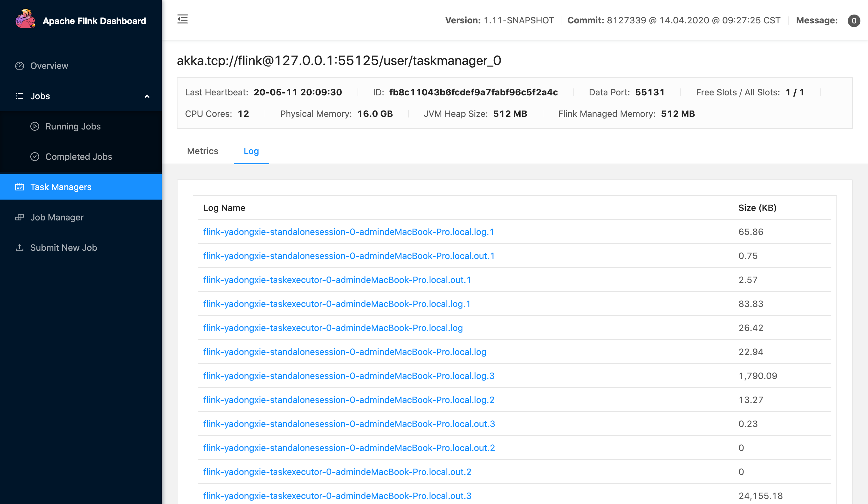The image size is (868, 504).
Task: Click the task manager akka.tcp address heading
Action: click(x=339, y=61)
